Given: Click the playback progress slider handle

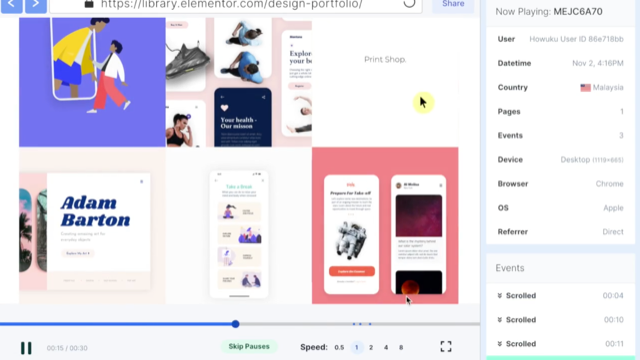Looking at the screenshot, I should (235, 324).
